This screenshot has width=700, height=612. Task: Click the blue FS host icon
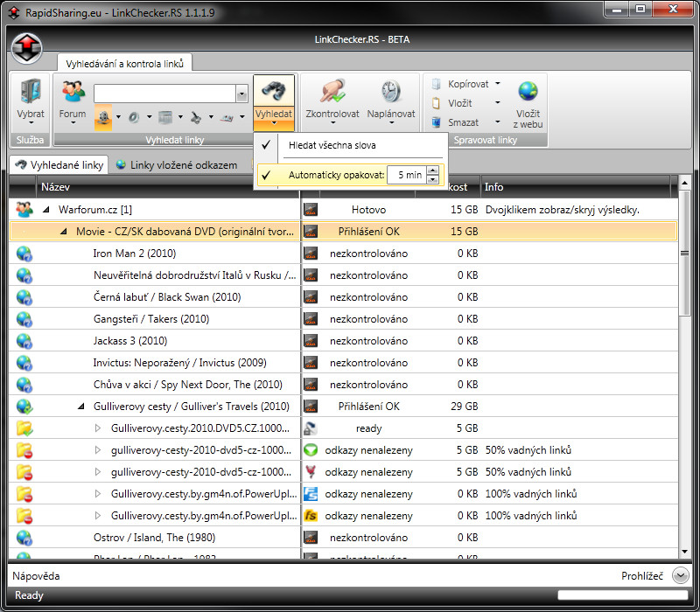tap(311, 494)
